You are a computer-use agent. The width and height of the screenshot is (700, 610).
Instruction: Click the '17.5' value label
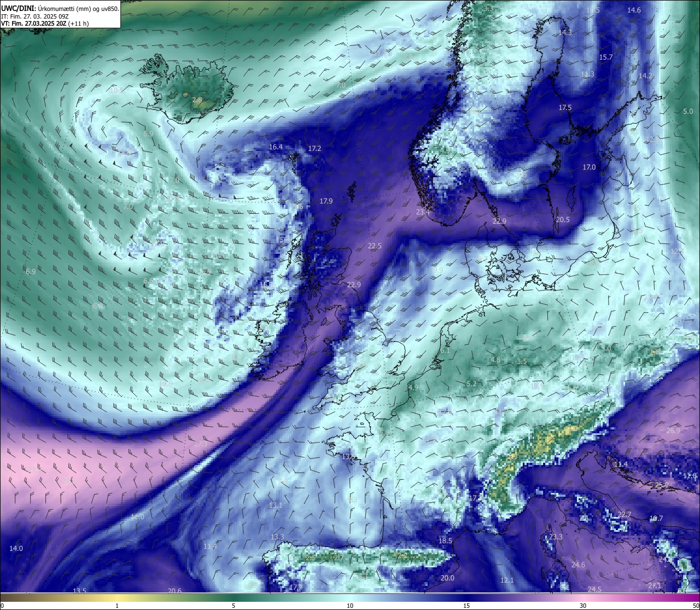point(565,108)
